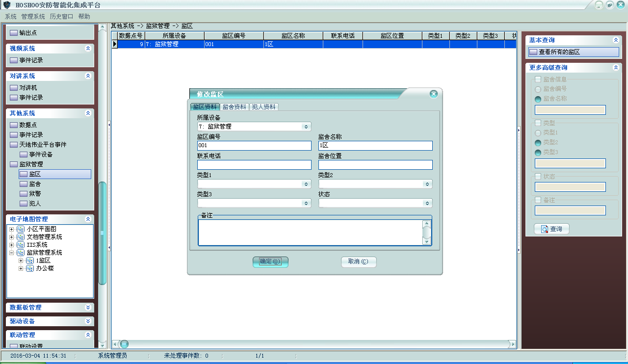Click into the 联系电话 input field
Screen dimensions: 628x364
254,165
